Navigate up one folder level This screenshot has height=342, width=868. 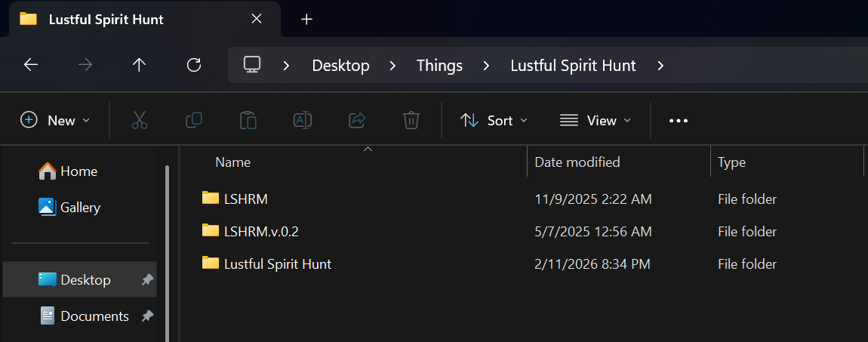click(x=139, y=66)
